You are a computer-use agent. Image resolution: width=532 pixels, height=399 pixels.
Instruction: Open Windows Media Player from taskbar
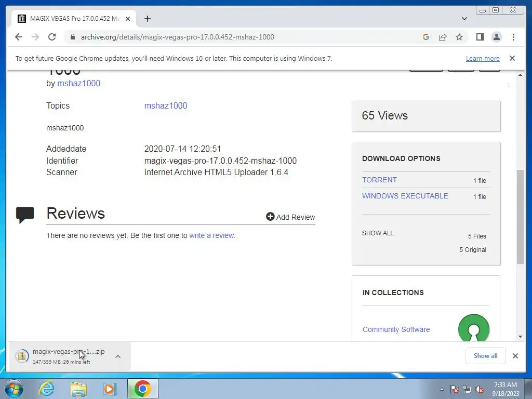pyautogui.click(x=110, y=389)
